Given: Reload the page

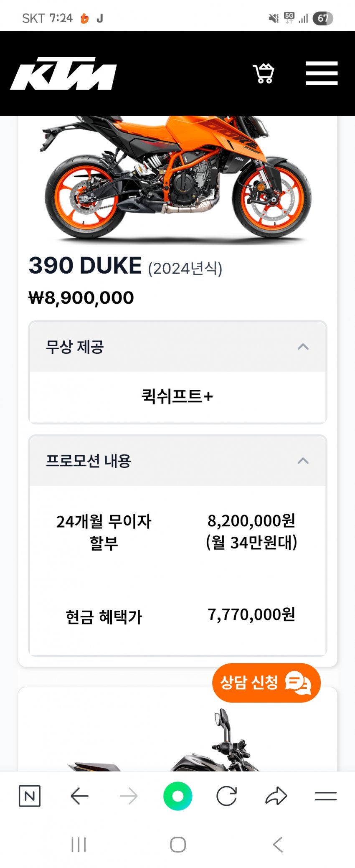Looking at the screenshot, I should 227,796.
